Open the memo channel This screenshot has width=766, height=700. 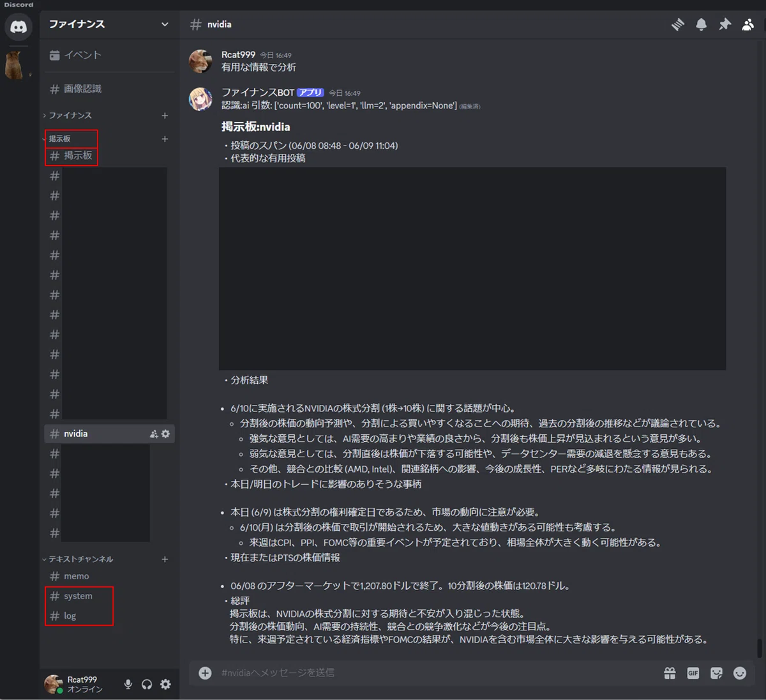click(109, 576)
